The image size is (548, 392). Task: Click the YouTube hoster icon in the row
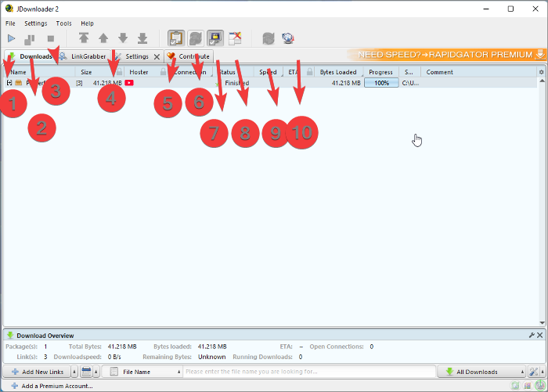tap(129, 83)
